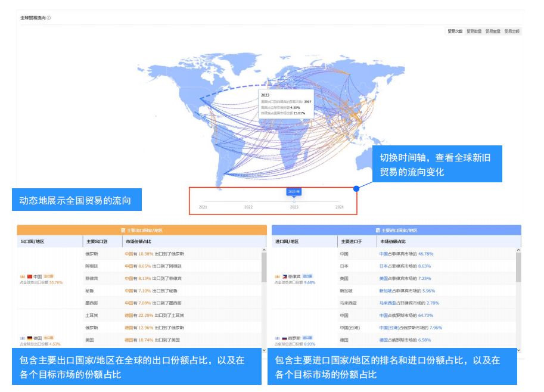Click the 进口国 badge next to 菲律宾
This screenshot has height=392, width=544.
pos(307,276)
